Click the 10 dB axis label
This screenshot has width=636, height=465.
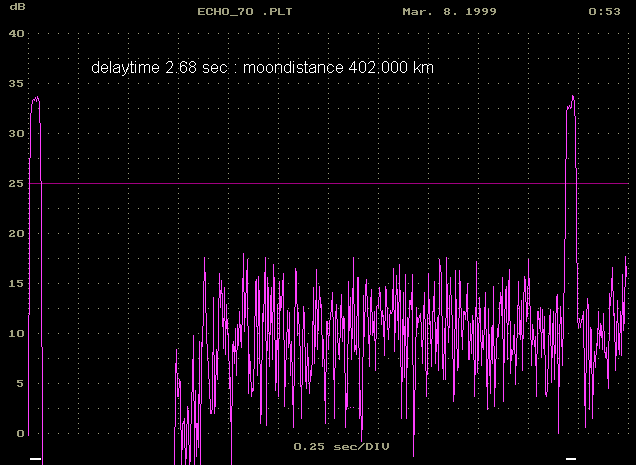(14, 333)
